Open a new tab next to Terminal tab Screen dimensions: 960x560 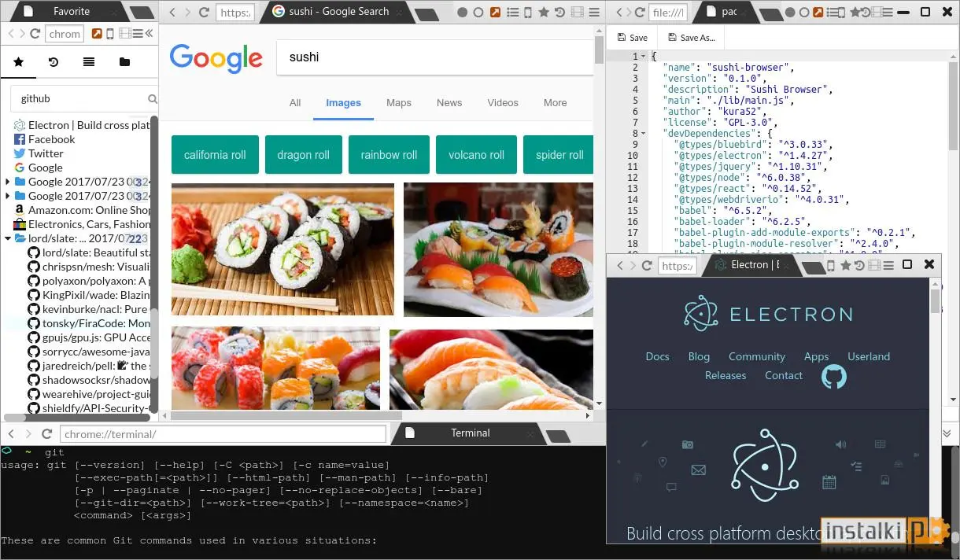point(558,436)
